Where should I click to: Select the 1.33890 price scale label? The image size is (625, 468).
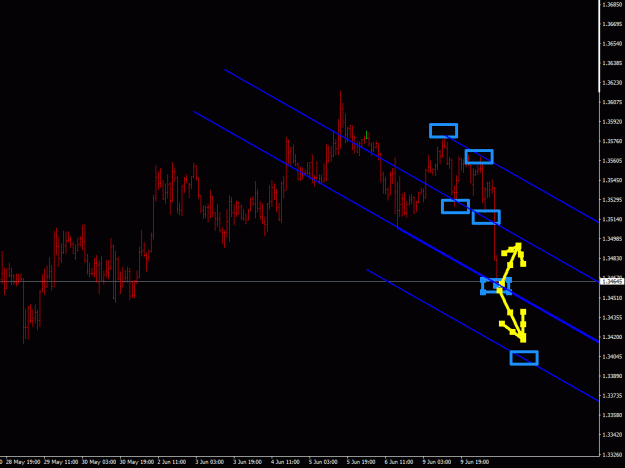(613, 376)
